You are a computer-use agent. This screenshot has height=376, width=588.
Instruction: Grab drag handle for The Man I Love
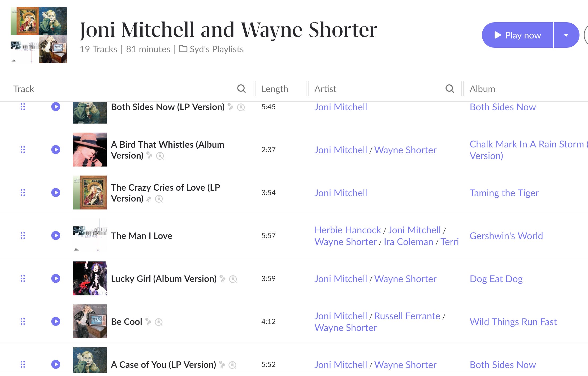[x=23, y=235]
